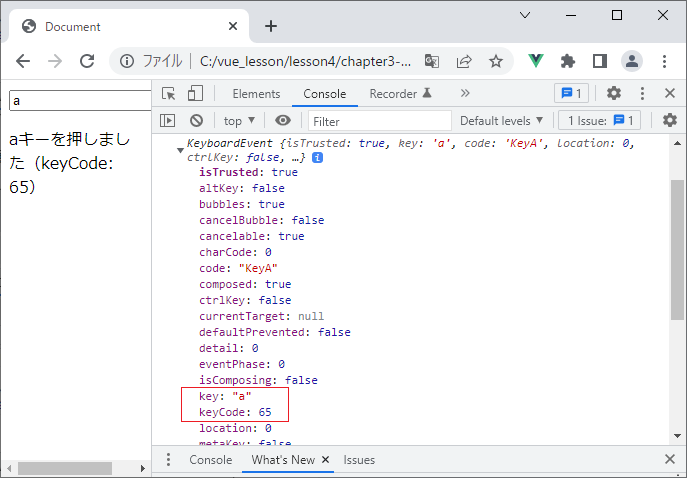Share this page icon

(464, 61)
